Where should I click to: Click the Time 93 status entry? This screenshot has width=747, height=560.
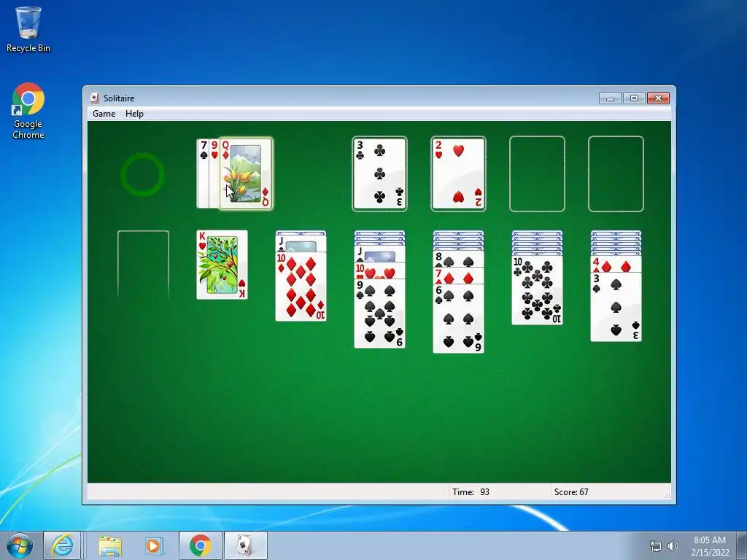click(x=471, y=492)
